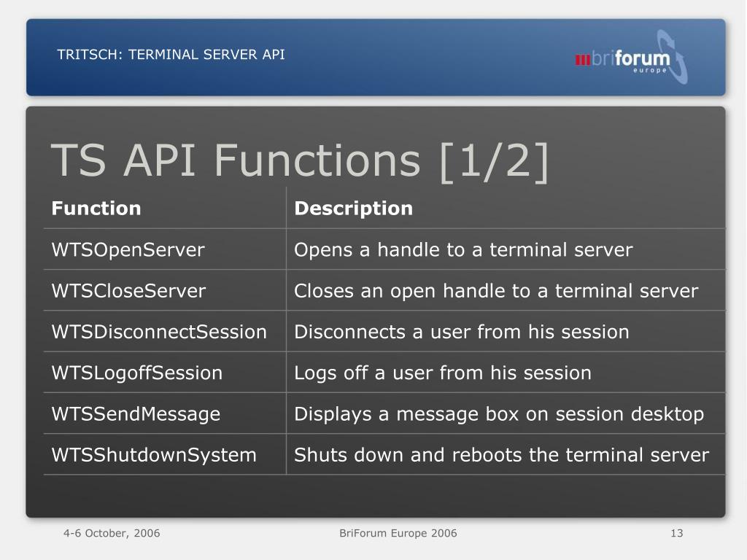
Task: Click the 'BriForum Europe 2006' footer text
Action: [398, 533]
